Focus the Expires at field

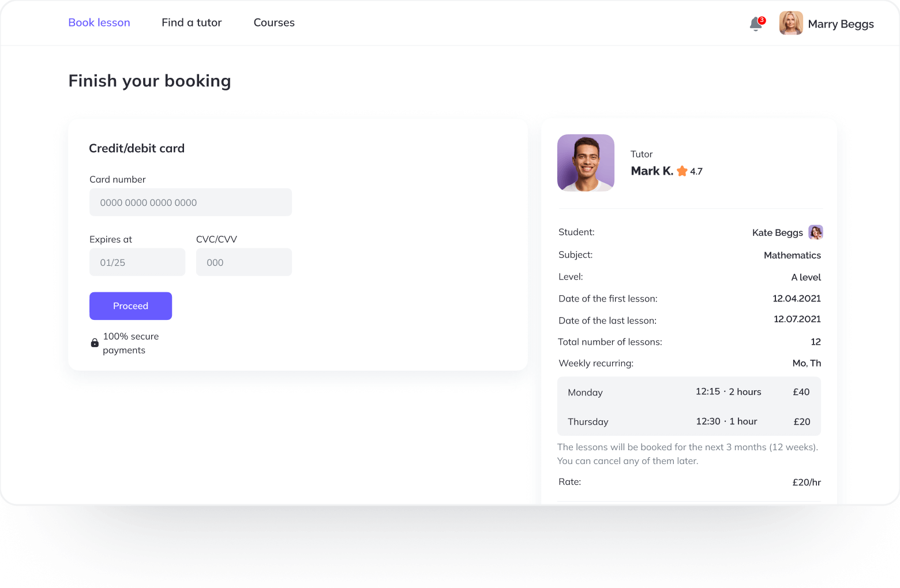click(x=137, y=262)
